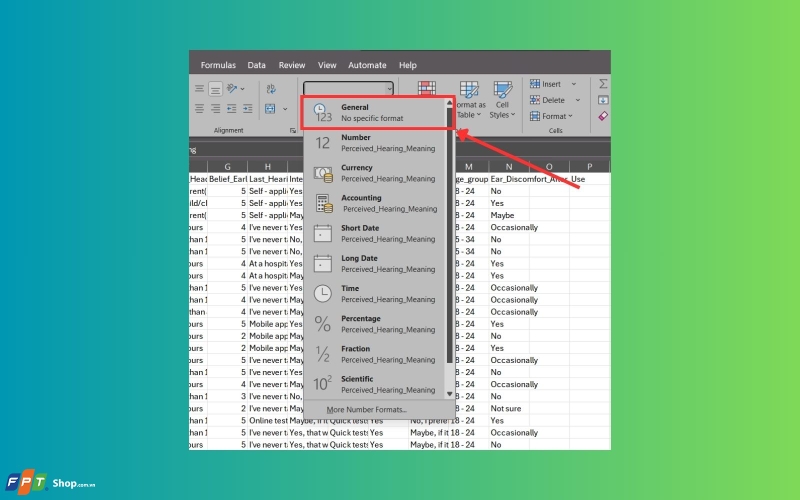
Task: Click the number format list scrollbar thumb
Action: 449,235
